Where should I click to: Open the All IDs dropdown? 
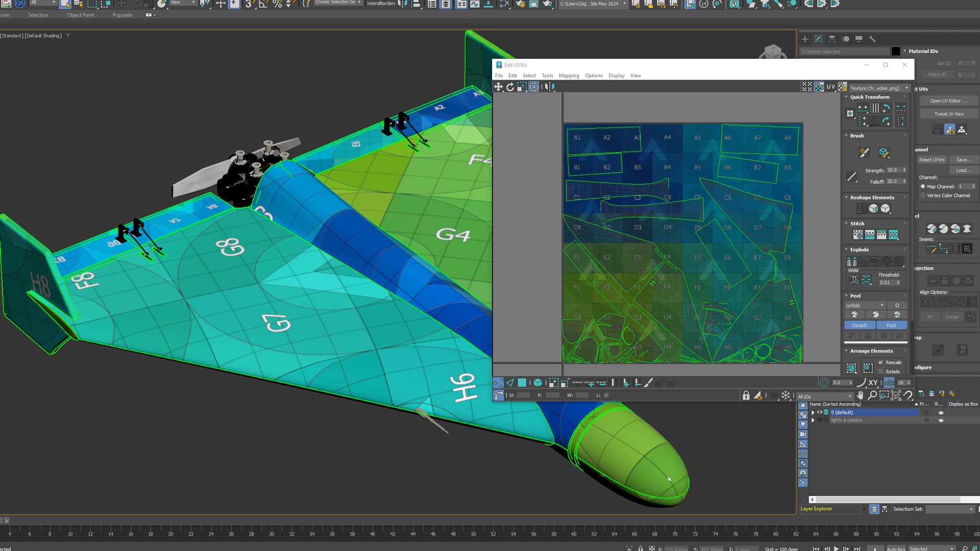[825, 396]
